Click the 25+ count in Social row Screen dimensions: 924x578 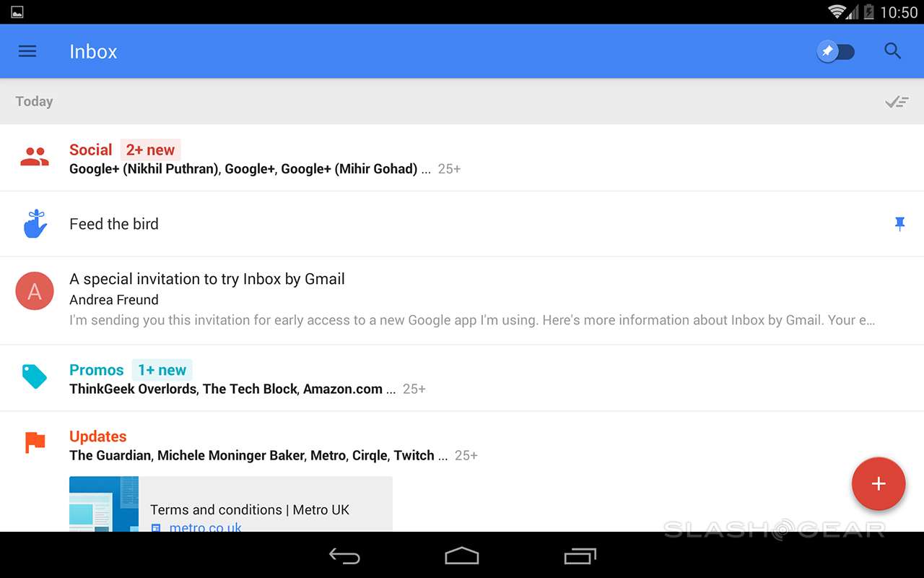[449, 169]
